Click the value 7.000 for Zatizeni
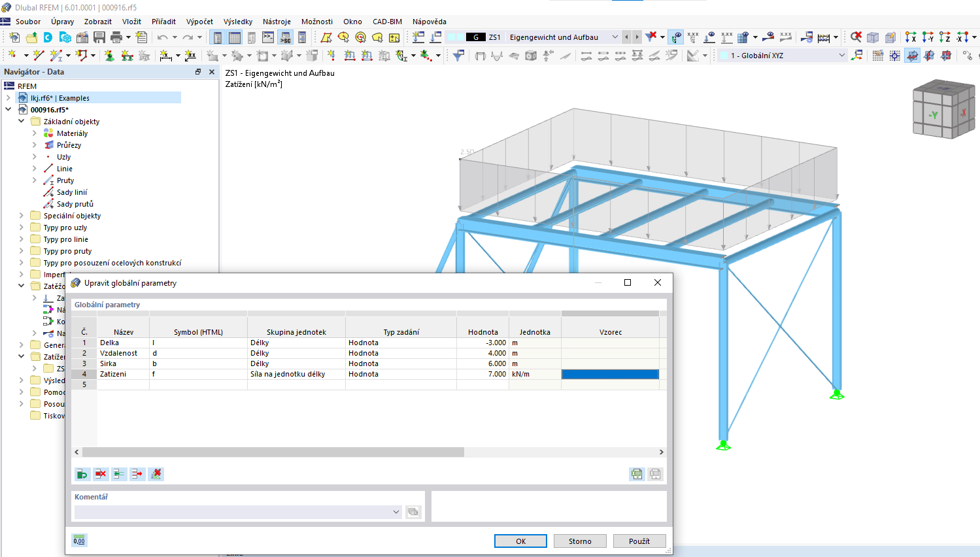 point(483,374)
